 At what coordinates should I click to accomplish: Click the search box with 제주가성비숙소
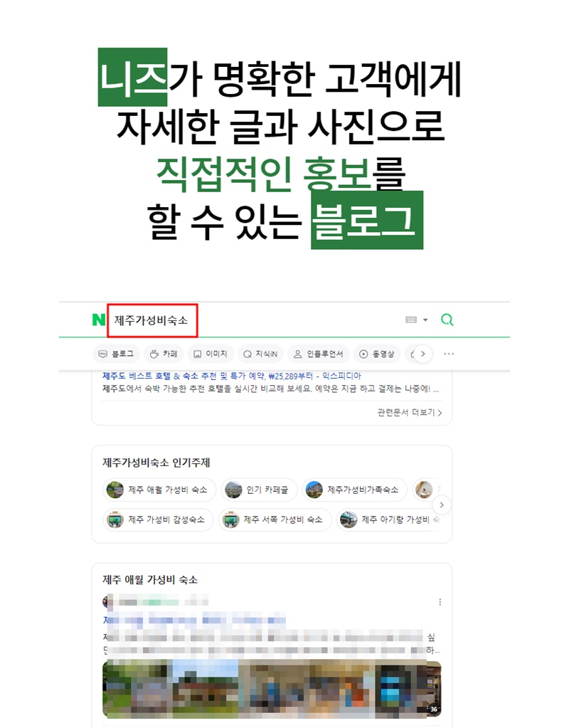(x=152, y=320)
